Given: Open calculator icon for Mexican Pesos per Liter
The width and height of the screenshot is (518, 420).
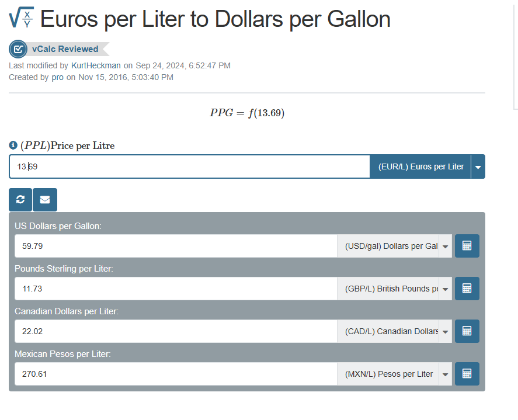Looking at the screenshot, I should coord(467,374).
